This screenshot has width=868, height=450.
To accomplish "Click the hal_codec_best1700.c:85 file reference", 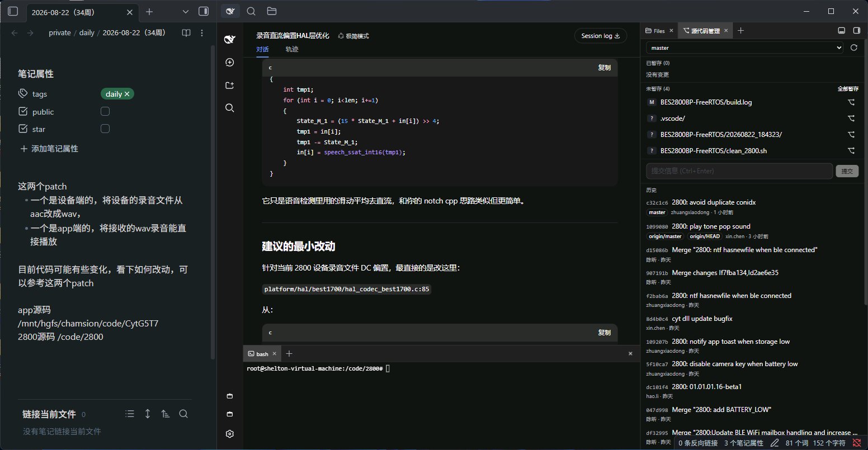I will pyautogui.click(x=347, y=289).
